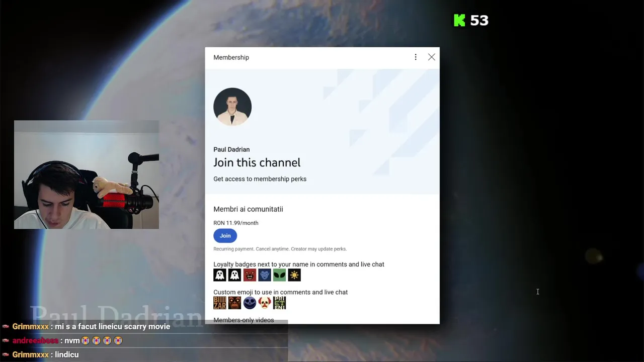The image size is (644, 362).
Task: Click the clown face custom emoji
Action: tap(265, 303)
